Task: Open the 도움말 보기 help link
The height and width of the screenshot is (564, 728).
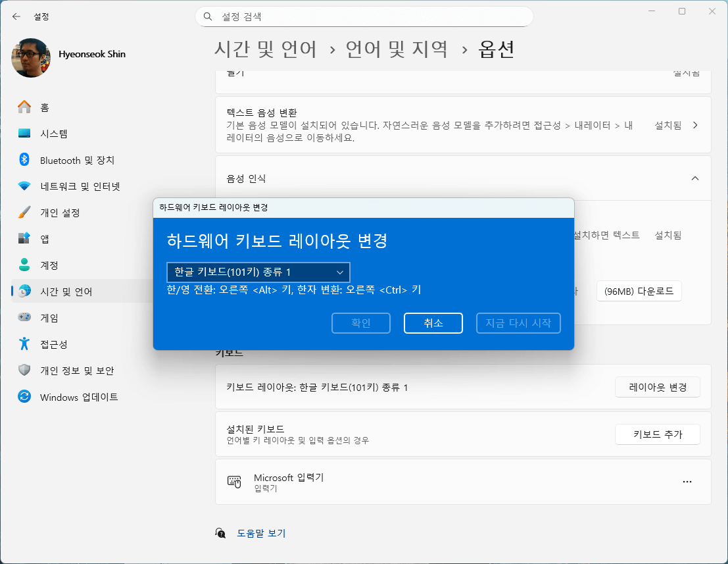Action: coord(262,533)
